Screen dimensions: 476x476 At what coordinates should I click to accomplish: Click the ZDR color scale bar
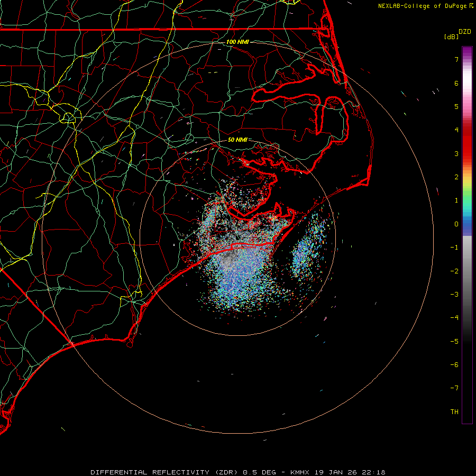tap(467, 235)
